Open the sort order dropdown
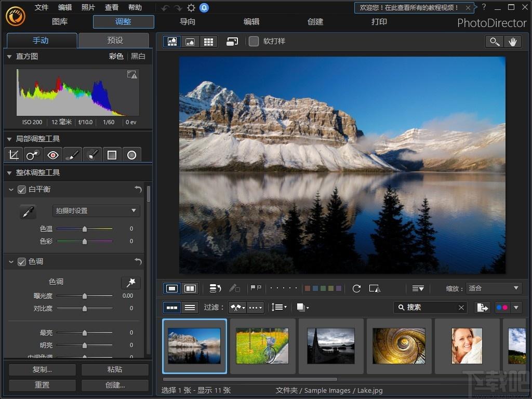Image resolution: width=532 pixels, height=399 pixels. (279, 308)
